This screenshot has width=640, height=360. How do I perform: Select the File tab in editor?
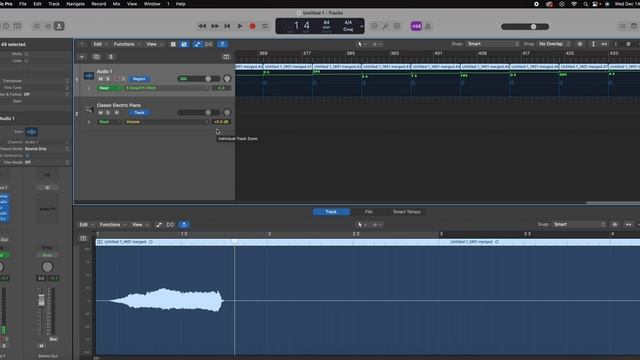(369, 212)
